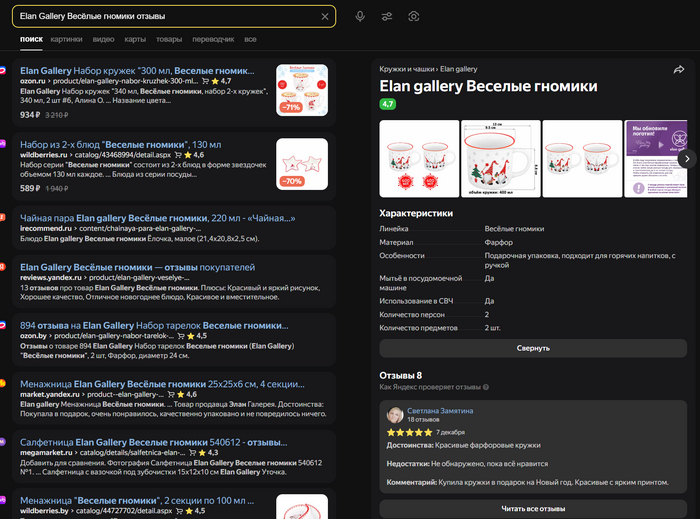Open the Товары search tab
The height and width of the screenshot is (519, 700).
tap(169, 39)
